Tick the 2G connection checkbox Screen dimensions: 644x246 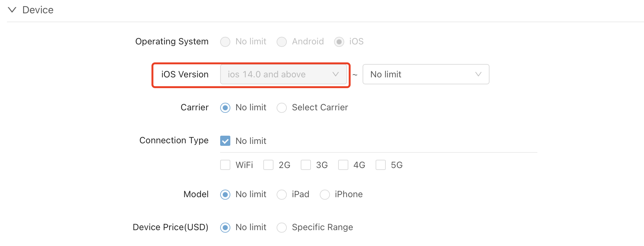click(268, 165)
